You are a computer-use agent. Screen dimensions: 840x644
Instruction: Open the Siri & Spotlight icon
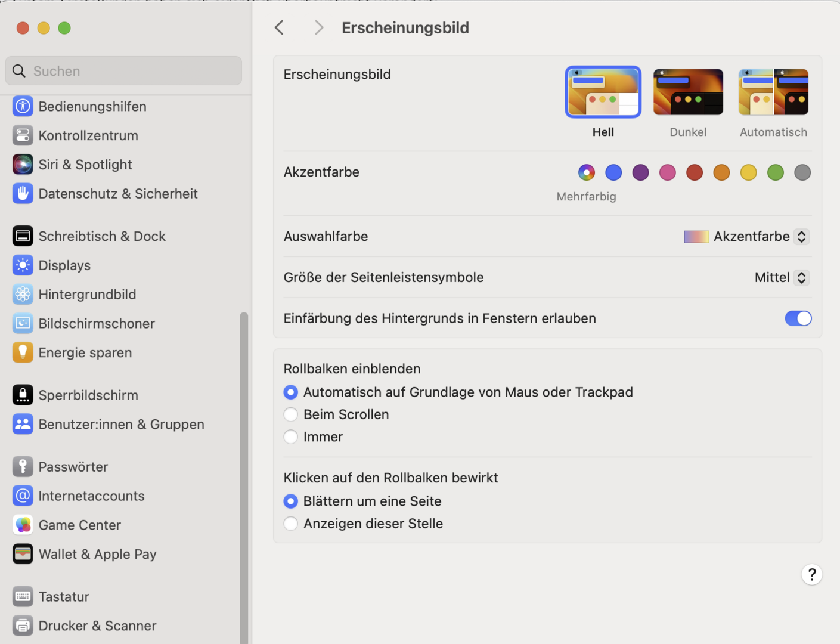pos(23,165)
